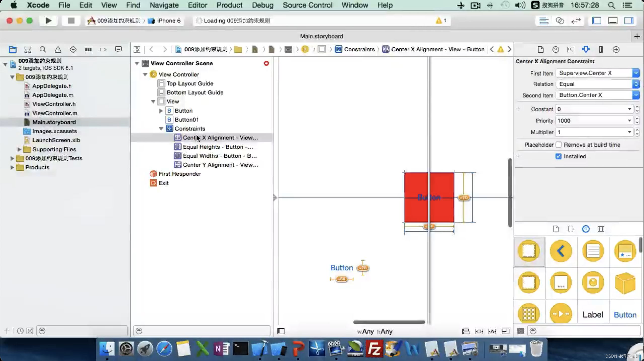
Task: Open the Align constraints popup
Action: click(466, 331)
